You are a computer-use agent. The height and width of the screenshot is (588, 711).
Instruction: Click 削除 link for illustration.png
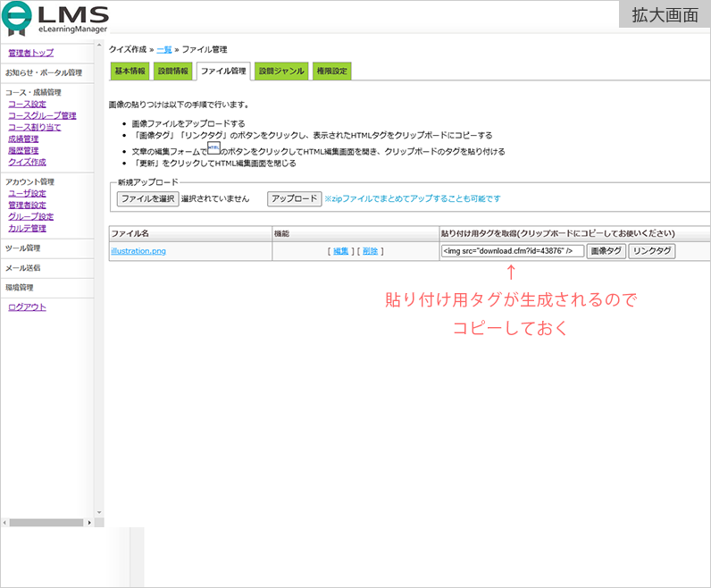370,251
